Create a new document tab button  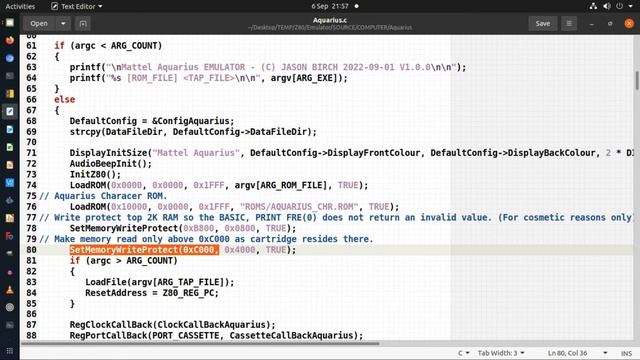click(x=83, y=24)
